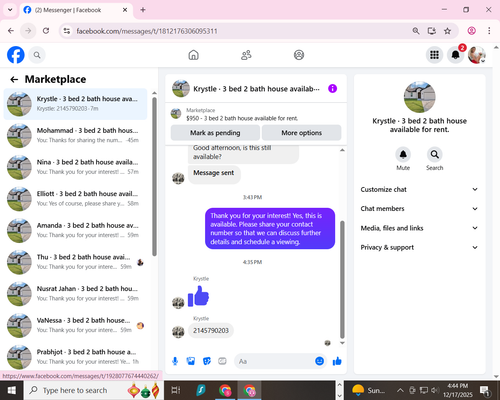Open the tab search dropdown arrow
Screen dimensions: 500x400
coord(10,10)
